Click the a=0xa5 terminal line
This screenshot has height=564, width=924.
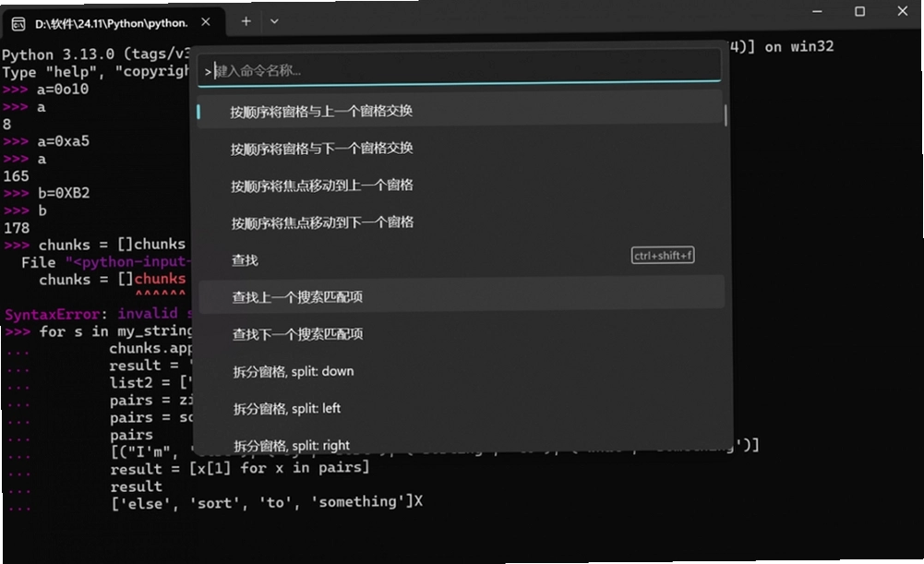click(x=63, y=141)
